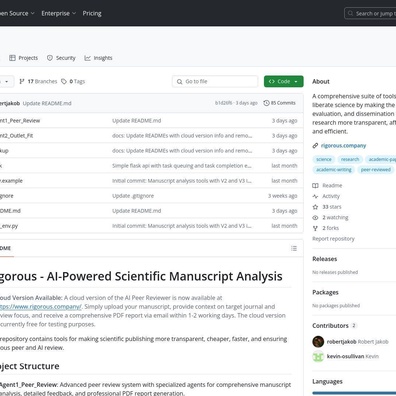The height and width of the screenshot is (396, 396).
Task: Click the eye icon beside 2 watching
Action: pos(315,218)
